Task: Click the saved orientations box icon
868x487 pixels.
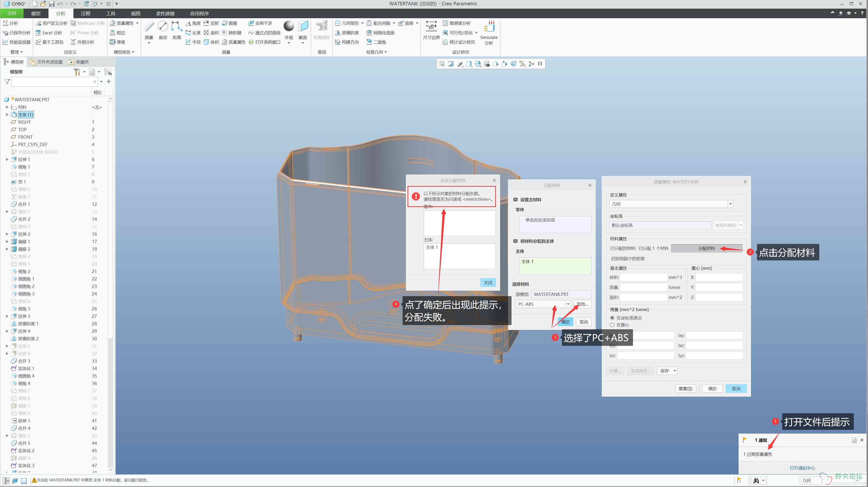Action: click(469, 64)
